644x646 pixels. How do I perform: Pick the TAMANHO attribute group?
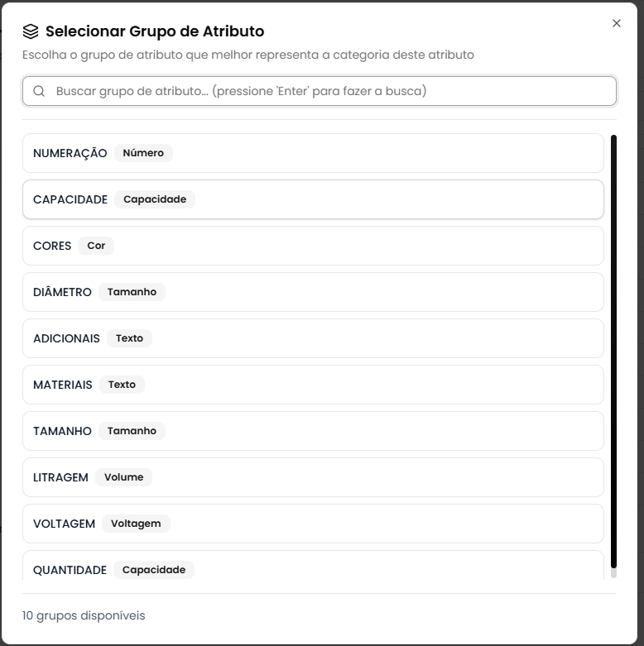click(x=313, y=431)
